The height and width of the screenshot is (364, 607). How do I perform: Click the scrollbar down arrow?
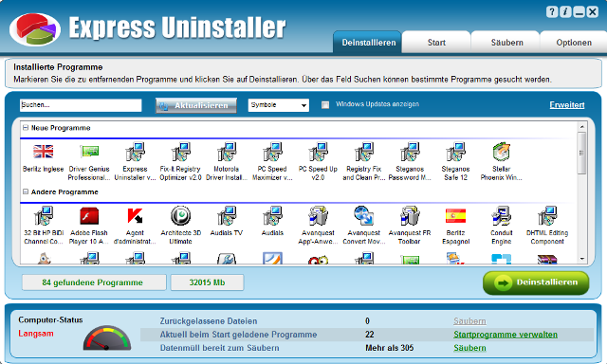pyautogui.click(x=581, y=259)
